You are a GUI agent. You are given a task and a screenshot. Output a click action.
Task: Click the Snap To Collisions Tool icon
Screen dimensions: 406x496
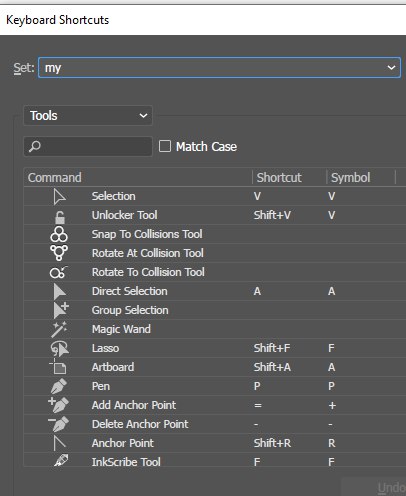pos(59,234)
